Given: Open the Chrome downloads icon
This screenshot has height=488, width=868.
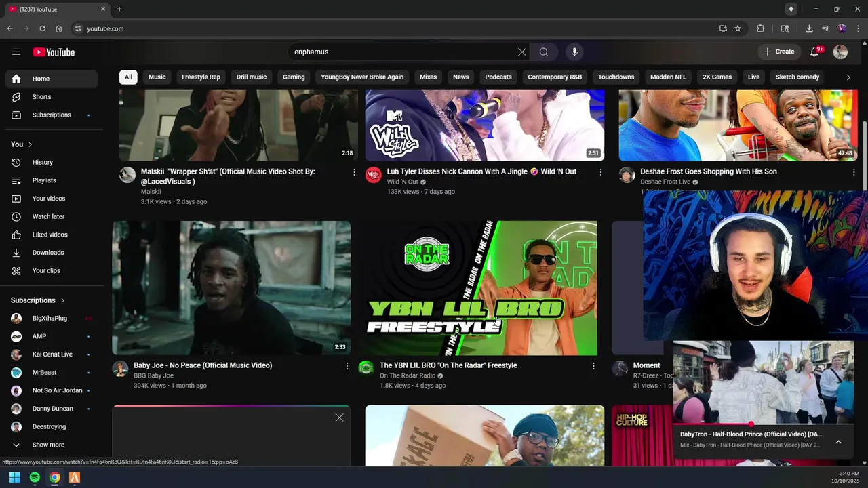Looking at the screenshot, I should pos(809,28).
